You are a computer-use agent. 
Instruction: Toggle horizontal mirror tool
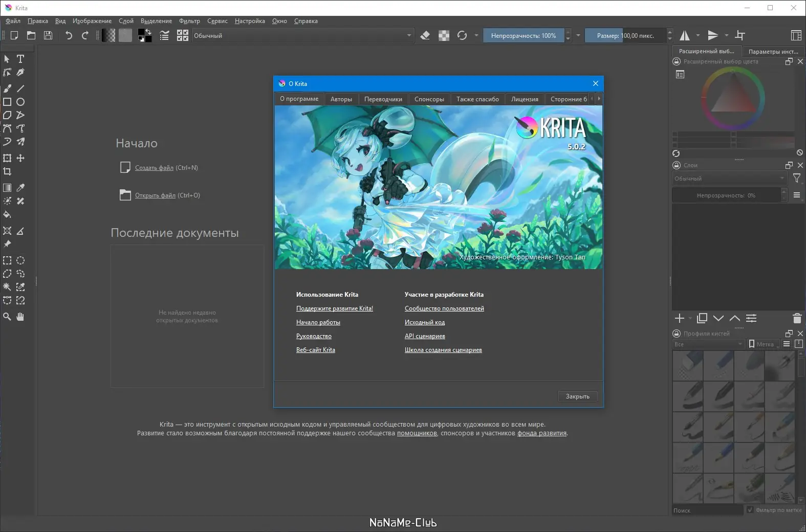pos(685,35)
